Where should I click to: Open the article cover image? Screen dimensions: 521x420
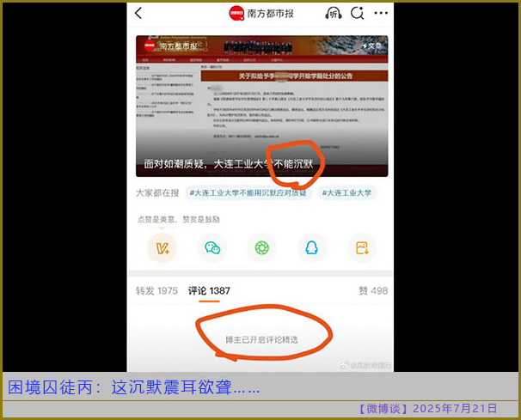(x=261, y=94)
